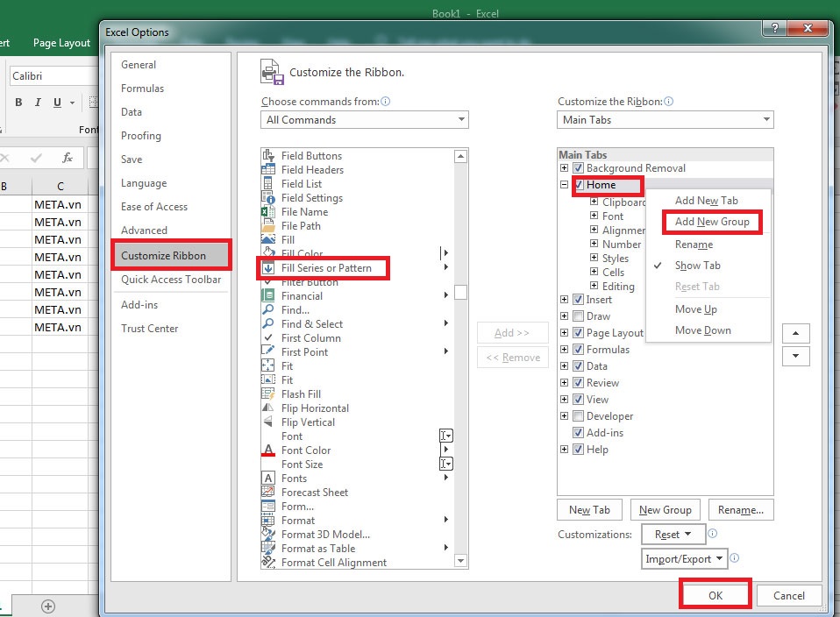840x617 pixels.
Task: Click the Find & Select command icon
Action: [270, 323]
